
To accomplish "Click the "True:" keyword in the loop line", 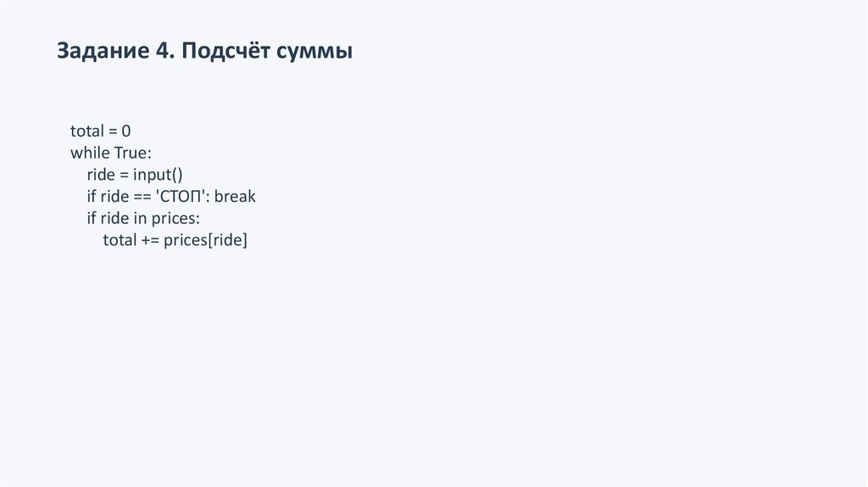I will coord(131,154).
